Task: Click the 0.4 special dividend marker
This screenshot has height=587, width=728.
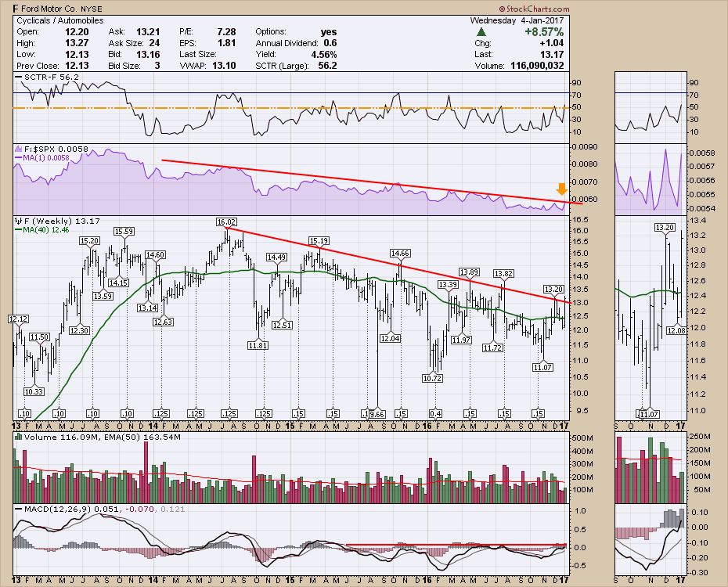Action: [435, 414]
